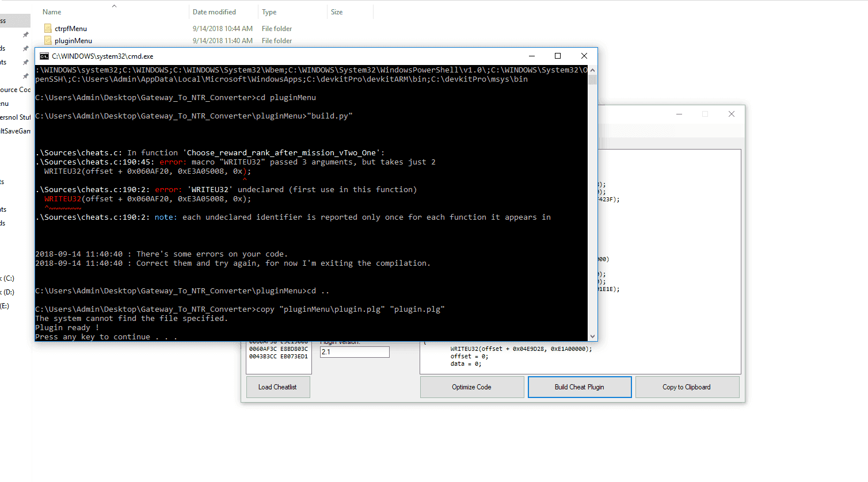Viewport: 868px width, 482px height.
Task: Select the (D:) drive in sidebar
Action: pyautogui.click(x=7, y=292)
